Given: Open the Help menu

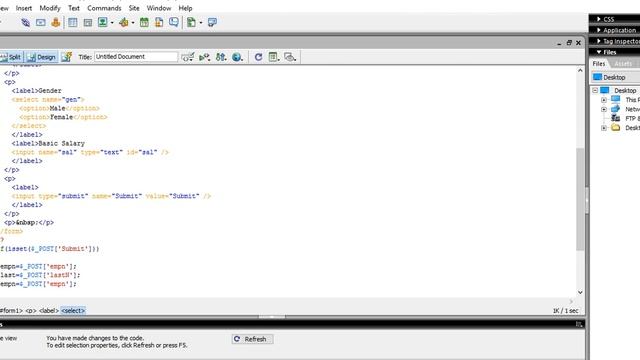Looking at the screenshot, I should (x=185, y=8).
